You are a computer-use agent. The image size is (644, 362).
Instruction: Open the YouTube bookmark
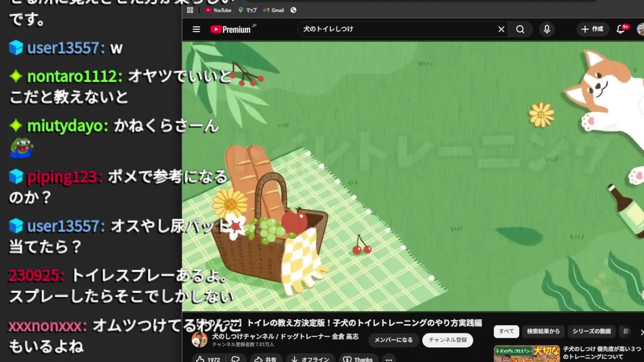(x=218, y=10)
